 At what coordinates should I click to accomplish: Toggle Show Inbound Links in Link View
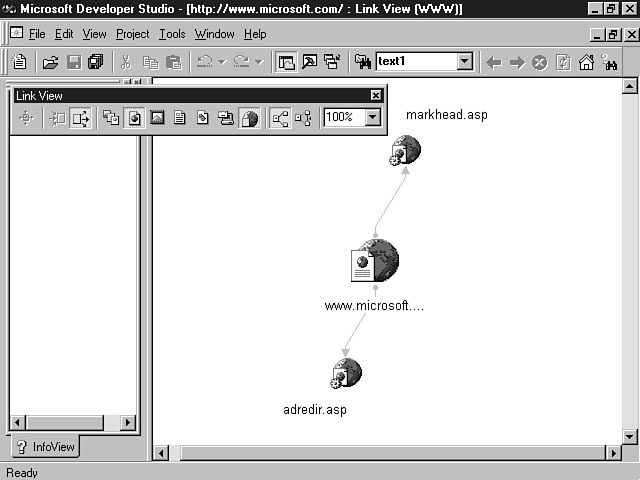click(58, 118)
